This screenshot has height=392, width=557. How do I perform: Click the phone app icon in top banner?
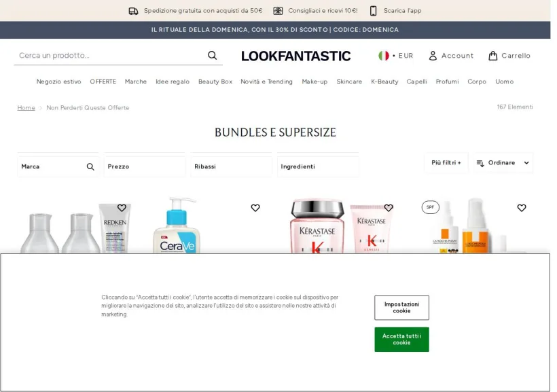click(x=373, y=11)
